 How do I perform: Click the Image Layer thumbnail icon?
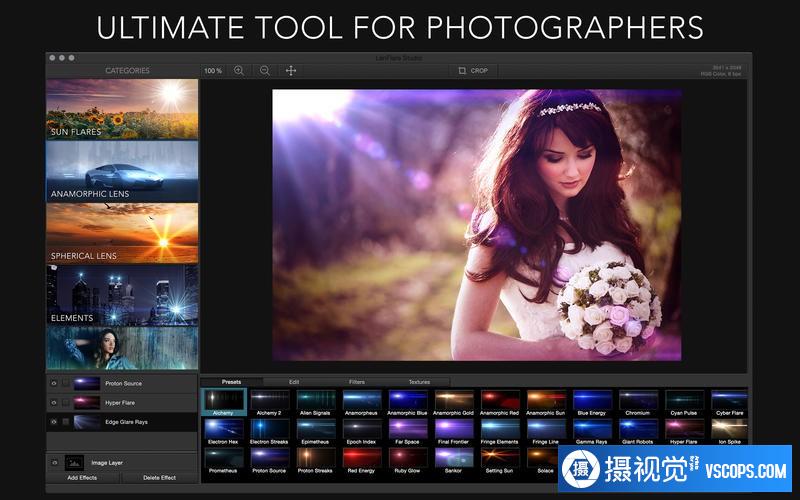click(74, 463)
